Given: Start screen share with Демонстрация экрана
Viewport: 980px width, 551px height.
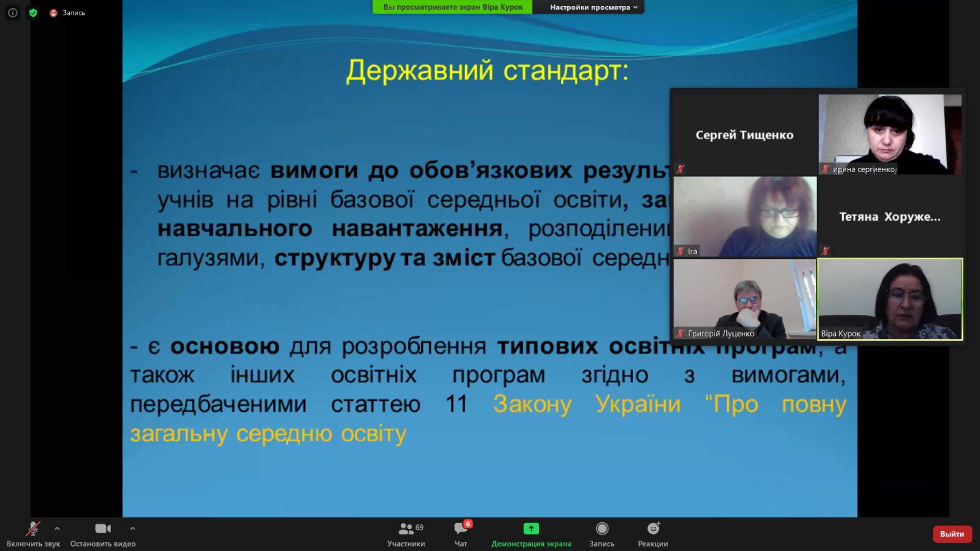Looking at the screenshot, I should point(531,534).
